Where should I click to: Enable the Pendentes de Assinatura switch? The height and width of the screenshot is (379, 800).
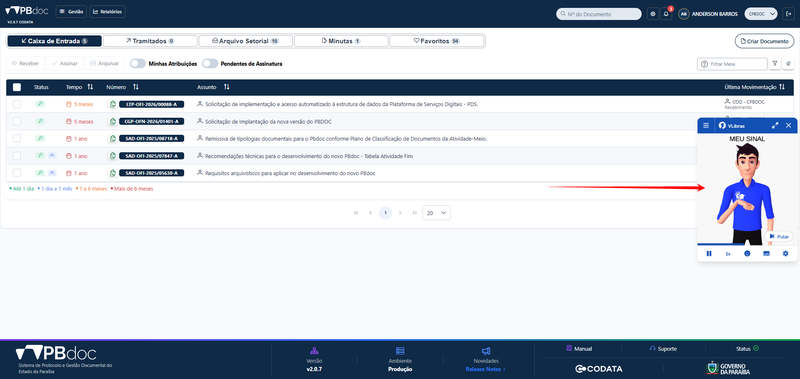pos(210,64)
